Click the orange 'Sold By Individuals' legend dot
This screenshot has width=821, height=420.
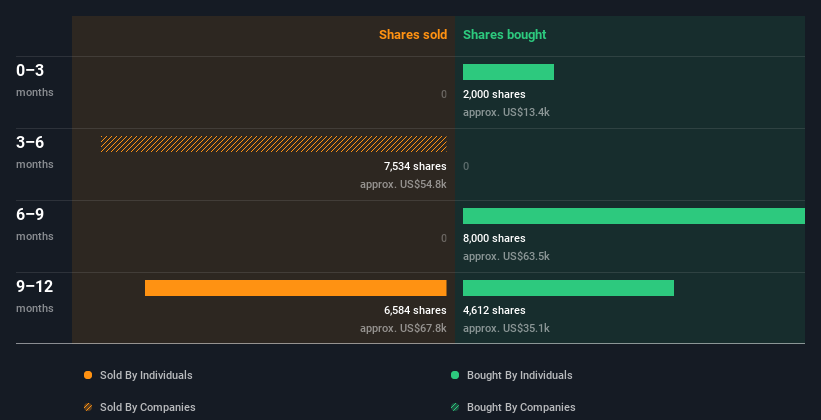tap(88, 375)
